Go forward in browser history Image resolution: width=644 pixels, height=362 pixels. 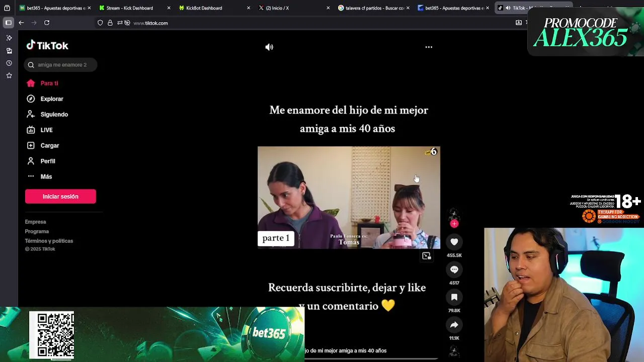tap(34, 23)
